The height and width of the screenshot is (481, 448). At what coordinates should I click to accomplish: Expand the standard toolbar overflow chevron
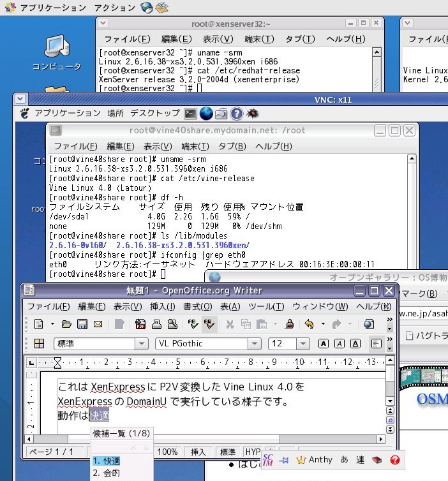tap(390, 320)
